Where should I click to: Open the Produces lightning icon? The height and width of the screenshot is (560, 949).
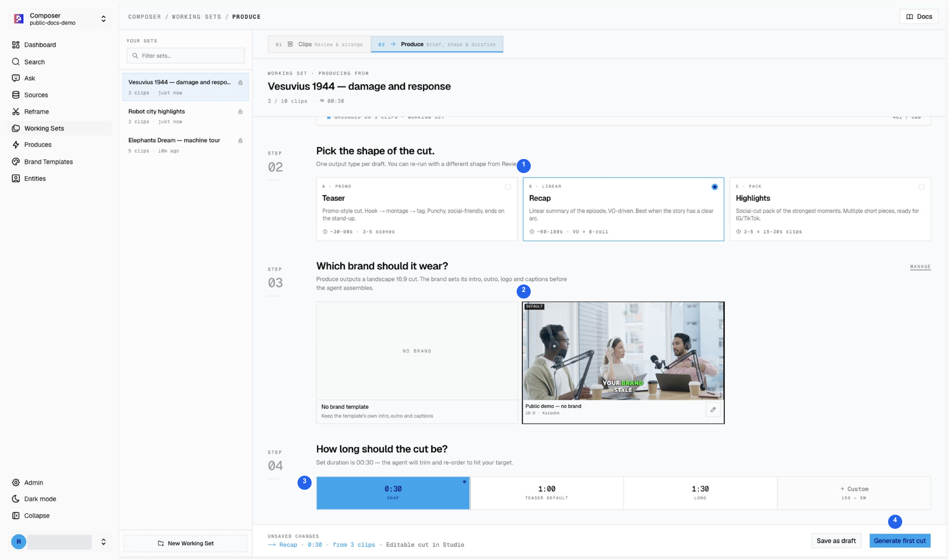16,144
